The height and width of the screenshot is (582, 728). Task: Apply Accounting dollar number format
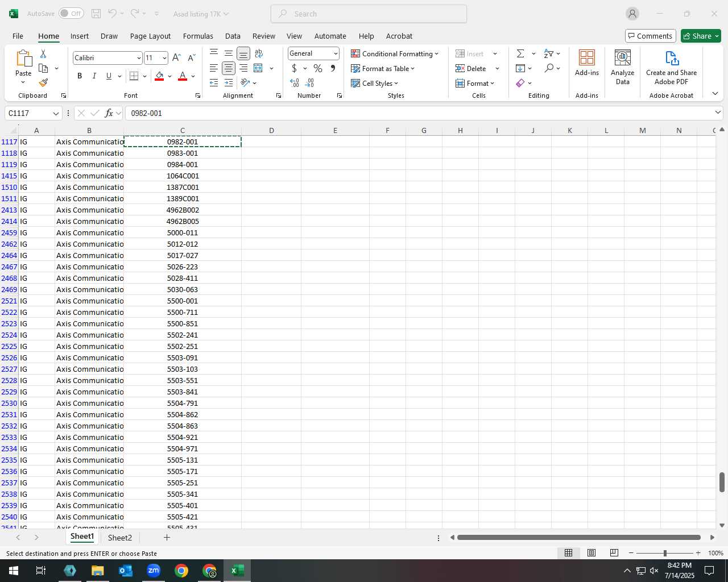tap(294, 68)
